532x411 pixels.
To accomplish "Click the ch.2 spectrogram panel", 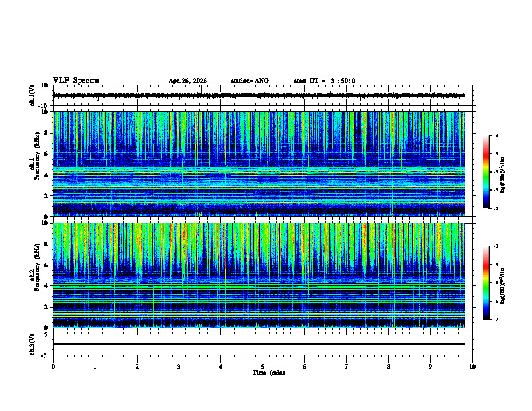I will pyautogui.click(x=259, y=275).
